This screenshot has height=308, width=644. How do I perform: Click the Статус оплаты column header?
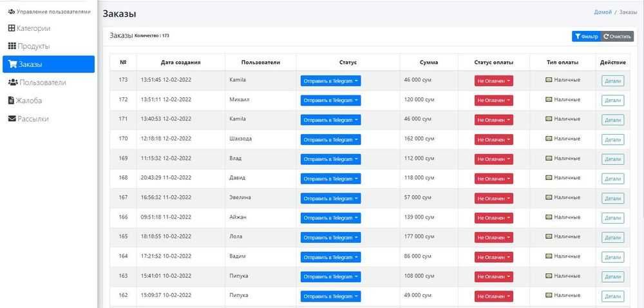click(x=494, y=63)
